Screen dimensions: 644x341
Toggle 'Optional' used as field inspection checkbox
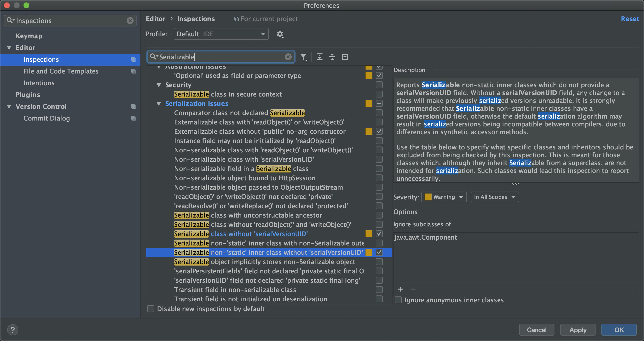pos(379,75)
